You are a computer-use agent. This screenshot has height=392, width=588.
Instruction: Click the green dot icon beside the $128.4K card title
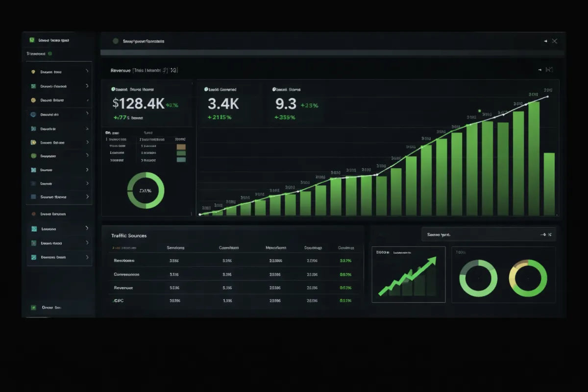point(113,90)
